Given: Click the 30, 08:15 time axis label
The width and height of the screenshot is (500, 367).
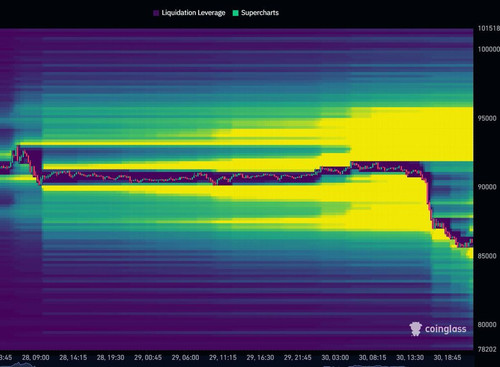Looking at the screenshot, I should [x=372, y=358].
